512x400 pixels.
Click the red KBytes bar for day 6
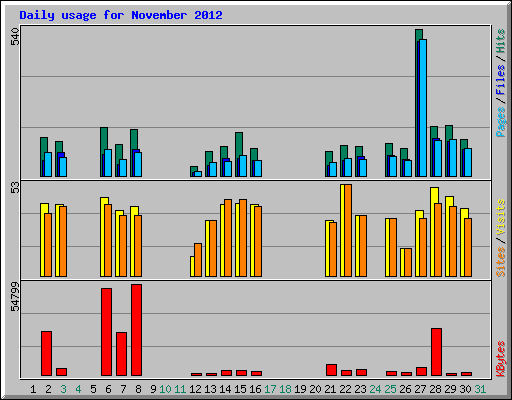tap(107, 332)
